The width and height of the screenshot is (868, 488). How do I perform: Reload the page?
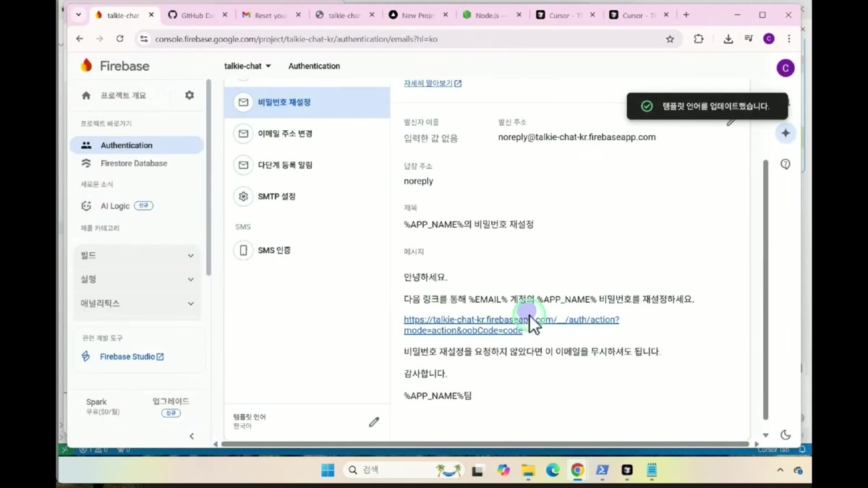coord(120,39)
